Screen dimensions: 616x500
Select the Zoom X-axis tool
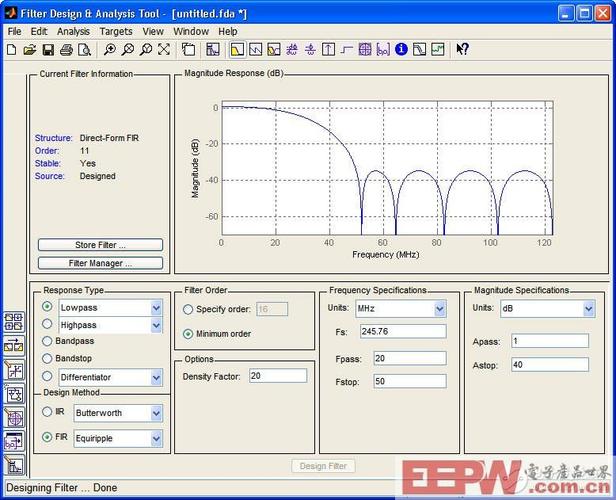tap(128, 49)
